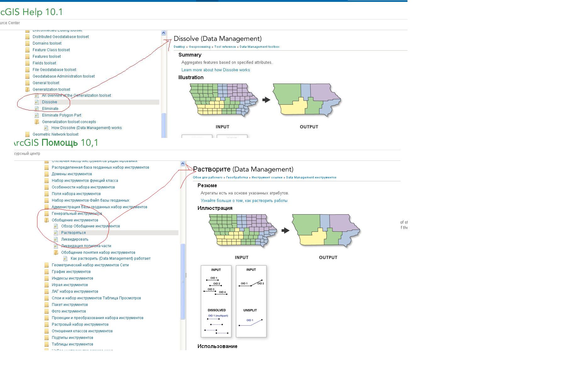Click the document icon beside Eliminate Polygon Part
Image resolution: width=574 pixels, height=392 pixels.
pyautogui.click(x=37, y=115)
